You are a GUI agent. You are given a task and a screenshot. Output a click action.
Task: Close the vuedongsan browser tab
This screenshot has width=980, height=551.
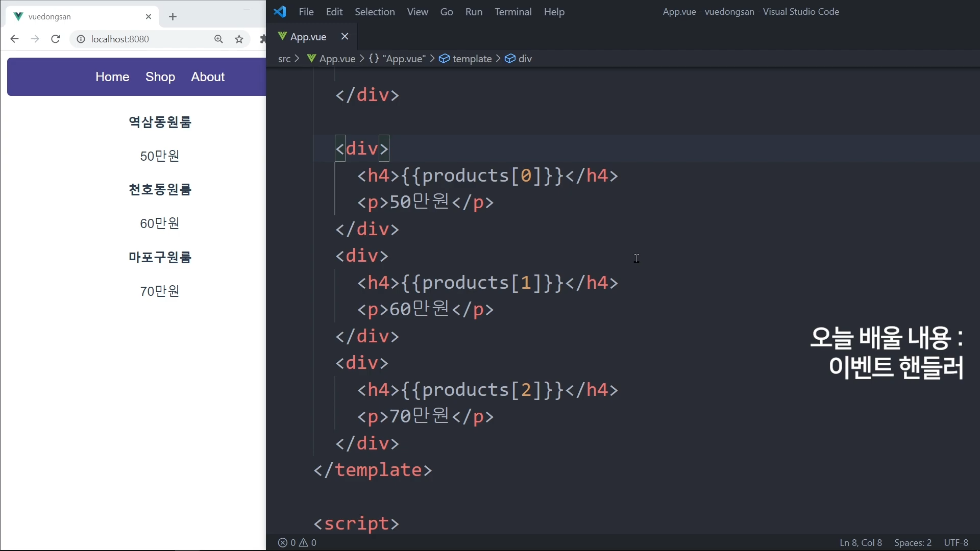tap(149, 17)
